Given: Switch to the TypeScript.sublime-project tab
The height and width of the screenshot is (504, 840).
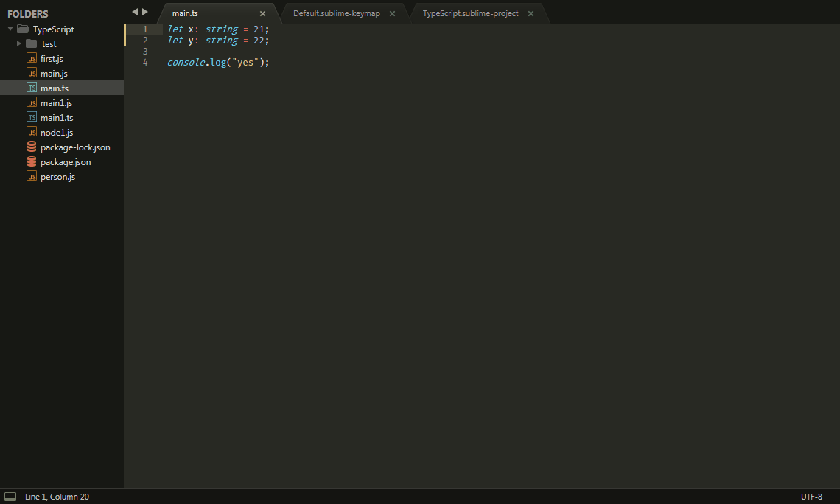Looking at the screenshot, I should click(470, 13).
